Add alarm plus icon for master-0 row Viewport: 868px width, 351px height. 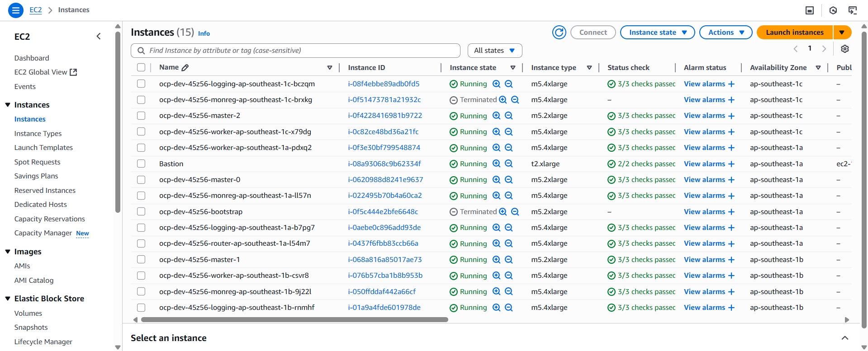731,180
